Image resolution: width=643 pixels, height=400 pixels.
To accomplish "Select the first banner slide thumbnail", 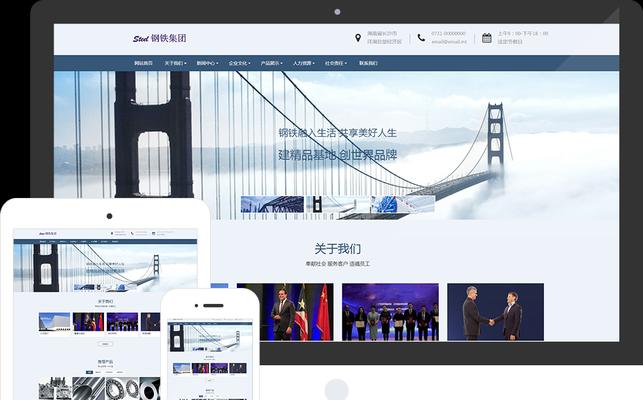I will (272, 204).
